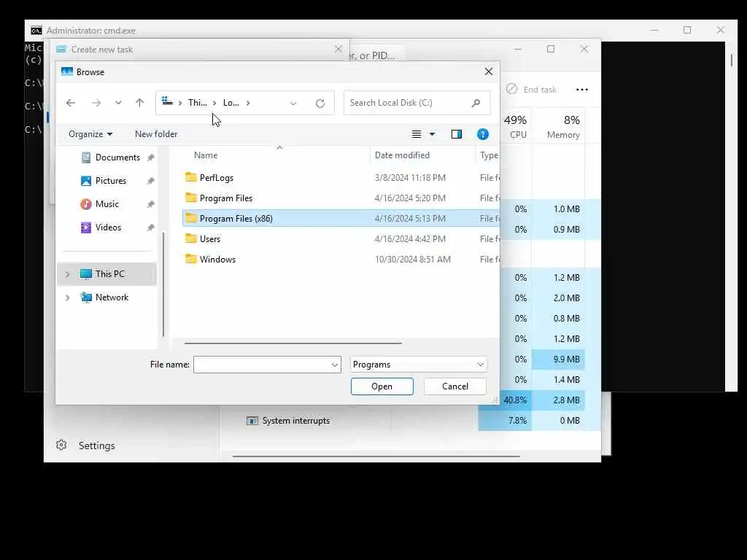747x560 pixels.
Task: Expand the This PC tree node
Action: click(67, 274)
